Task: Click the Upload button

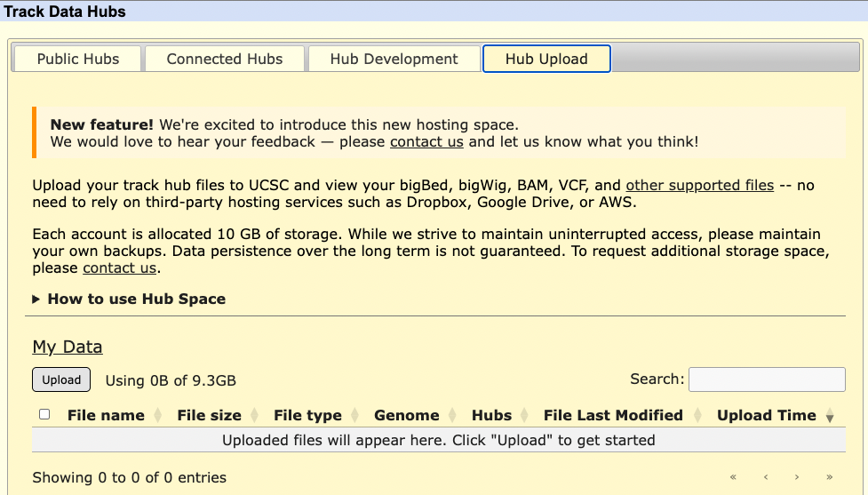Action: tap(61, 379)
